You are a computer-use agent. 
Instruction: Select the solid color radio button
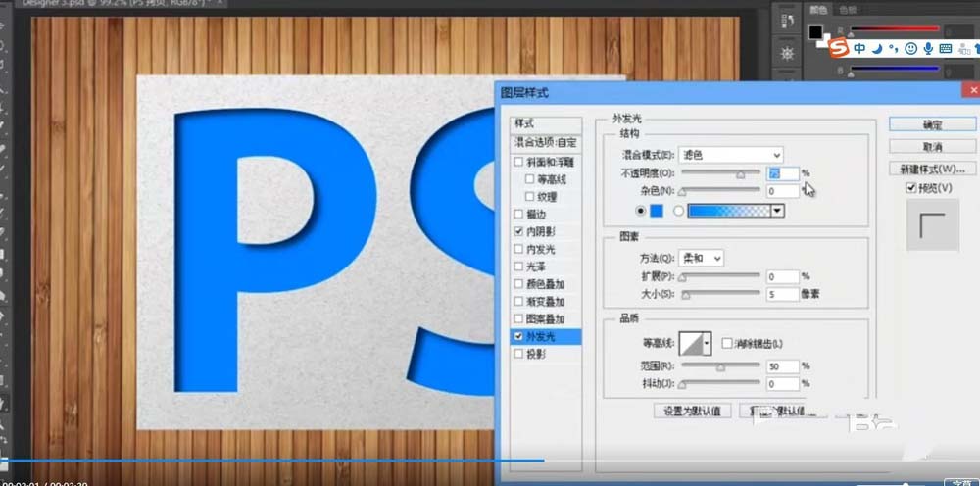tap(641, 211)
